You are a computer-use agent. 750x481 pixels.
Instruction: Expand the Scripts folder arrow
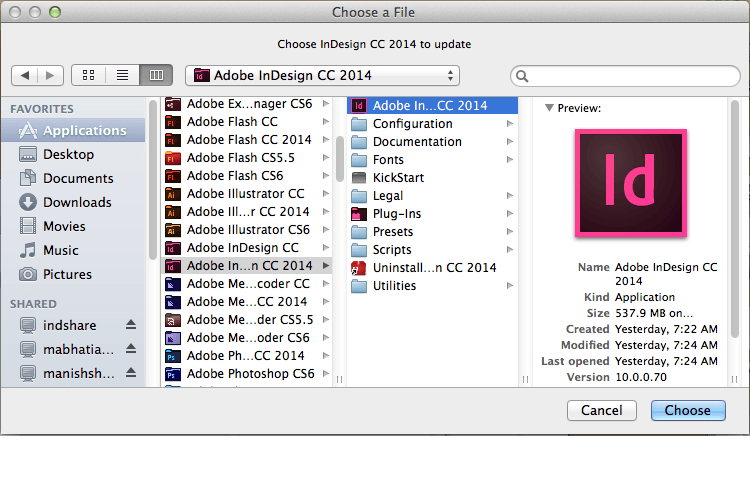(510, 250)
